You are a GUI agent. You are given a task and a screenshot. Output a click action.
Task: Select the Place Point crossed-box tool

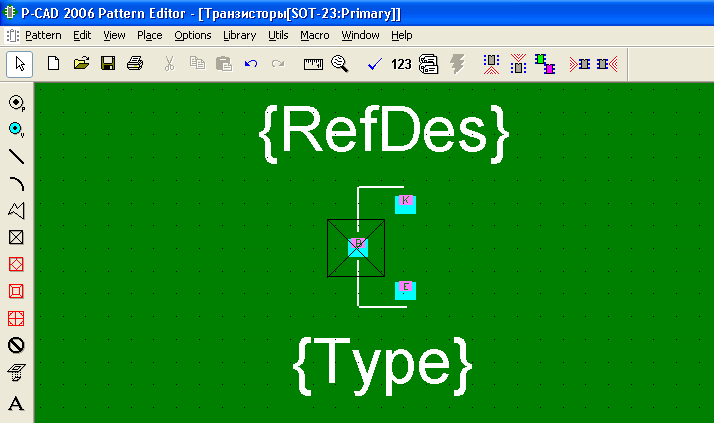(x=16, y=237)
